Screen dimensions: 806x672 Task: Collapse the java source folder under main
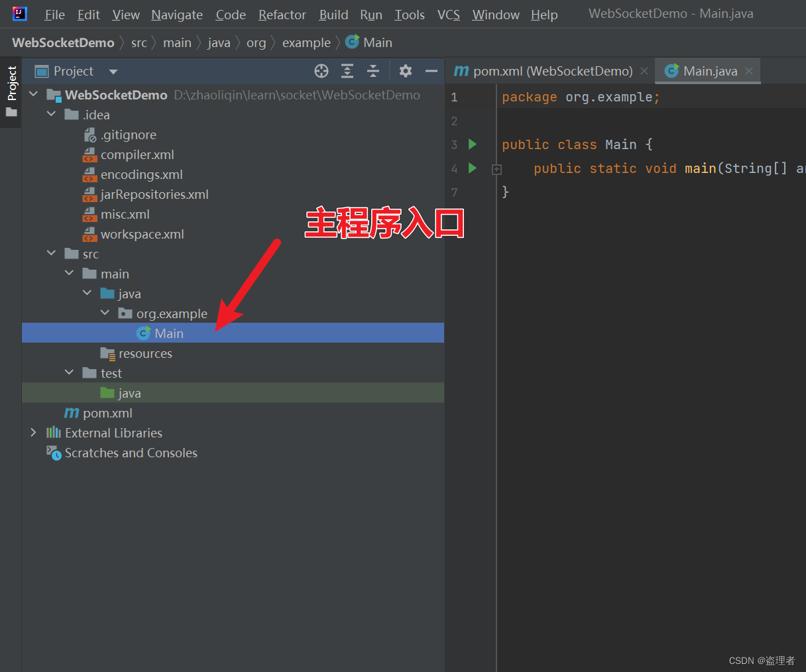[87, 293]
